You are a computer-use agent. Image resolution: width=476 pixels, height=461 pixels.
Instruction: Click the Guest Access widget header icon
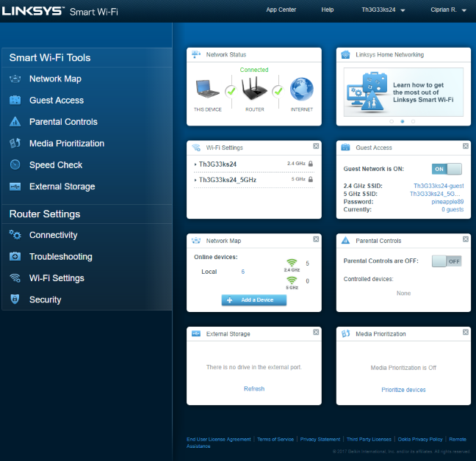pyautogui.click(x=345, y=148)
